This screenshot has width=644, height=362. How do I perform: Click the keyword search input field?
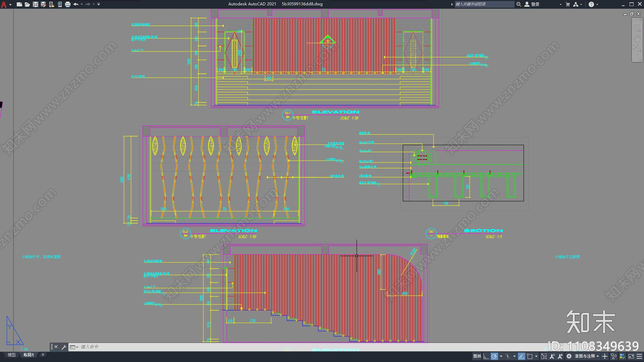pyautogui.click(x=484, y=4)
